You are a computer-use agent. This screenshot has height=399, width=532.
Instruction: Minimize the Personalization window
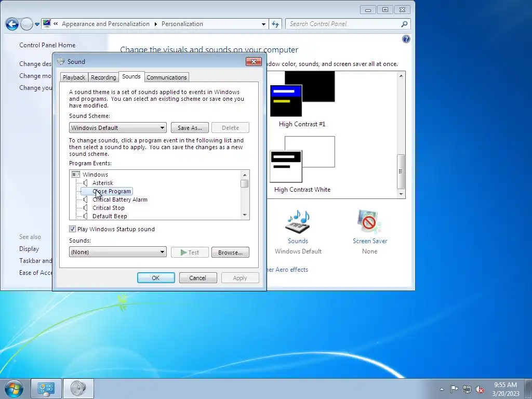(368, 10)
